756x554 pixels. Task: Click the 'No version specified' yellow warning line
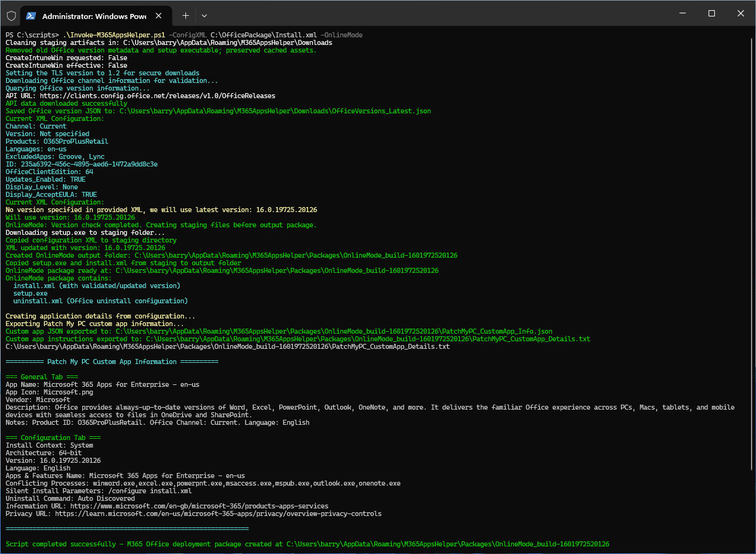coord(161,210)
